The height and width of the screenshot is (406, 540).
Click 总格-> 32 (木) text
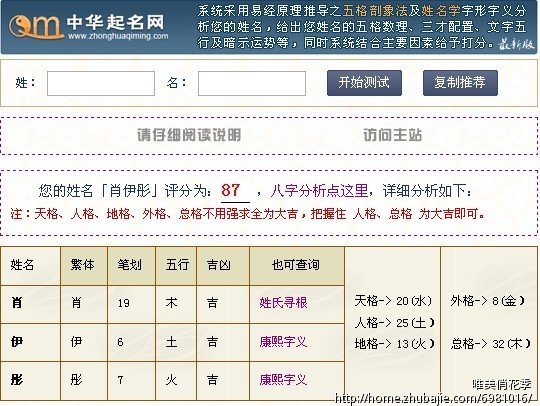(x=490, y=344)
